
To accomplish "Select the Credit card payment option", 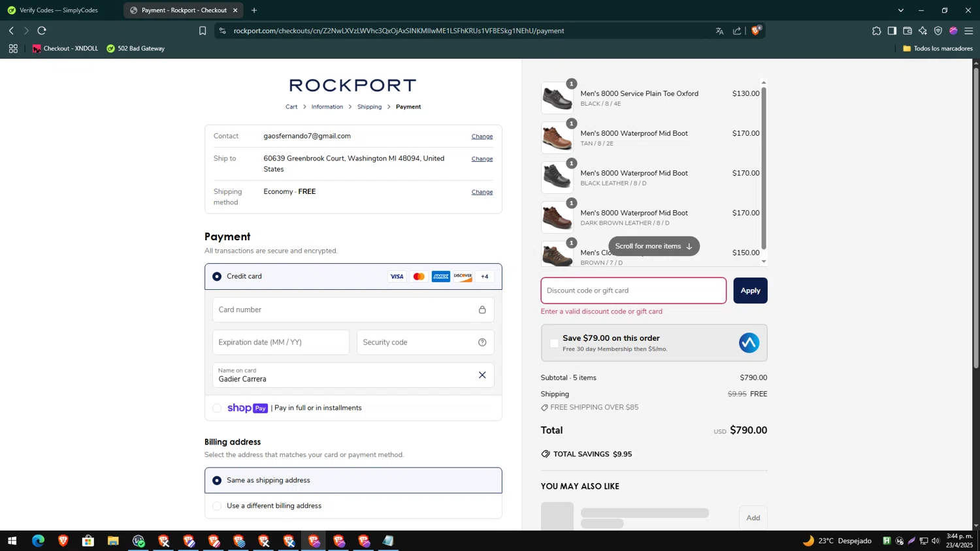I will pos(217,277).
